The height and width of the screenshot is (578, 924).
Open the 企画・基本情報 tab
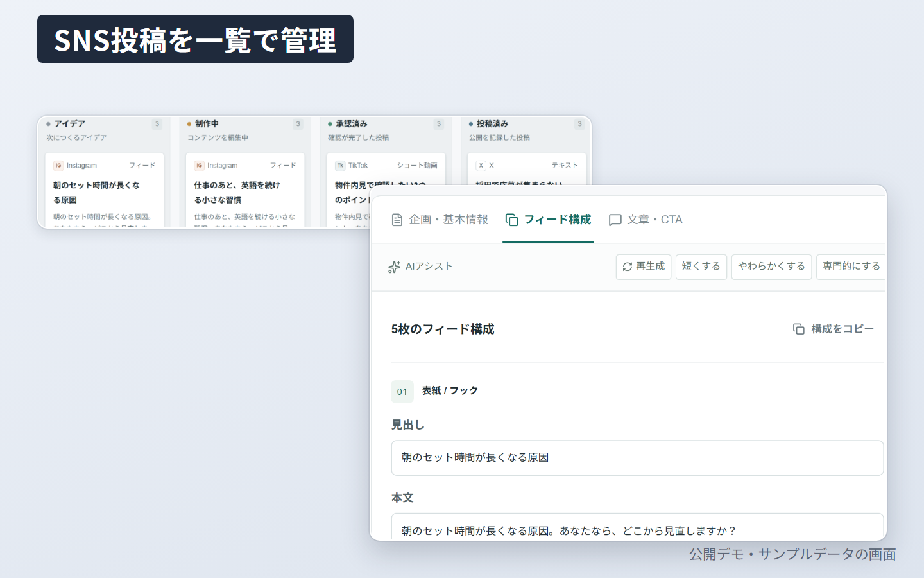[440, 220]
